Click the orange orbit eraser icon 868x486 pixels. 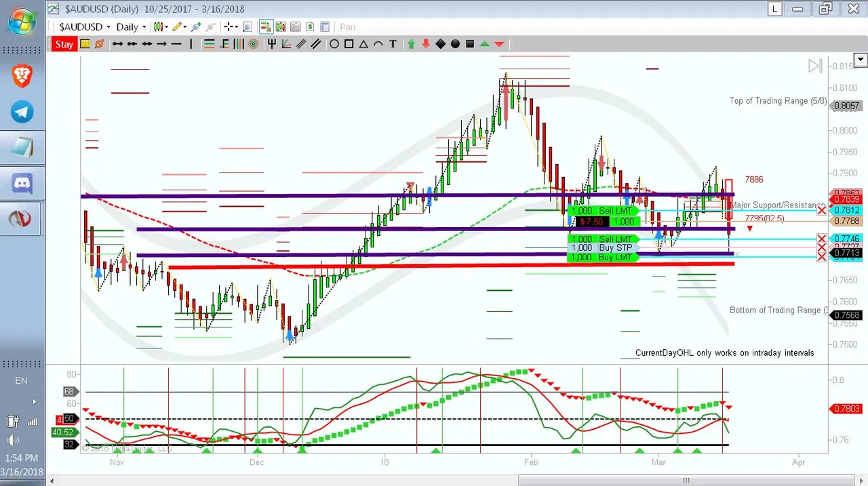tap(99, 44)
